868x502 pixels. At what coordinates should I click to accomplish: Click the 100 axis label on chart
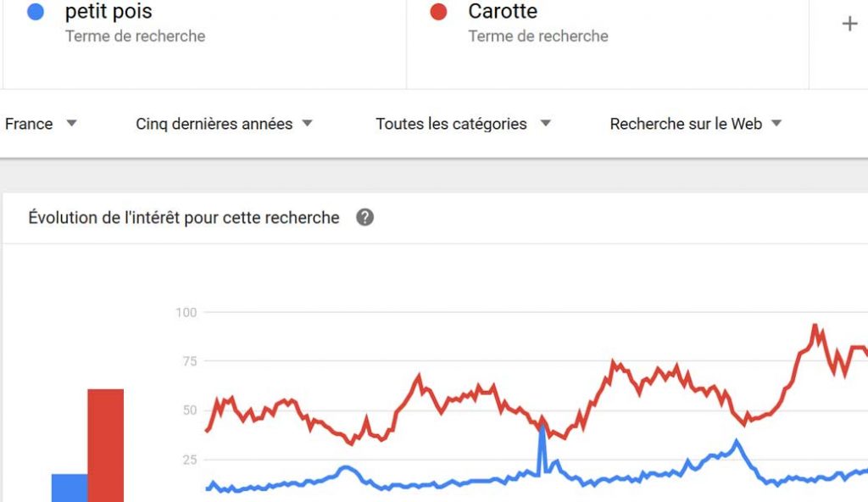[186, 313]
